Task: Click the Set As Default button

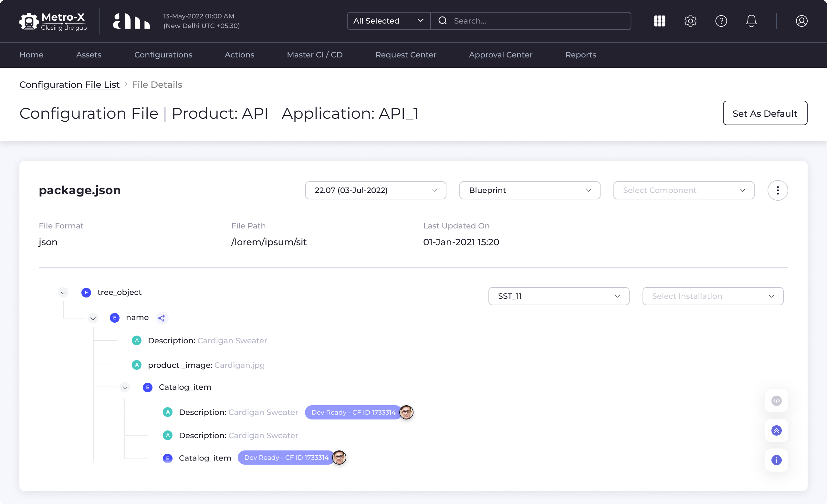Action: (x=765, y=113)
